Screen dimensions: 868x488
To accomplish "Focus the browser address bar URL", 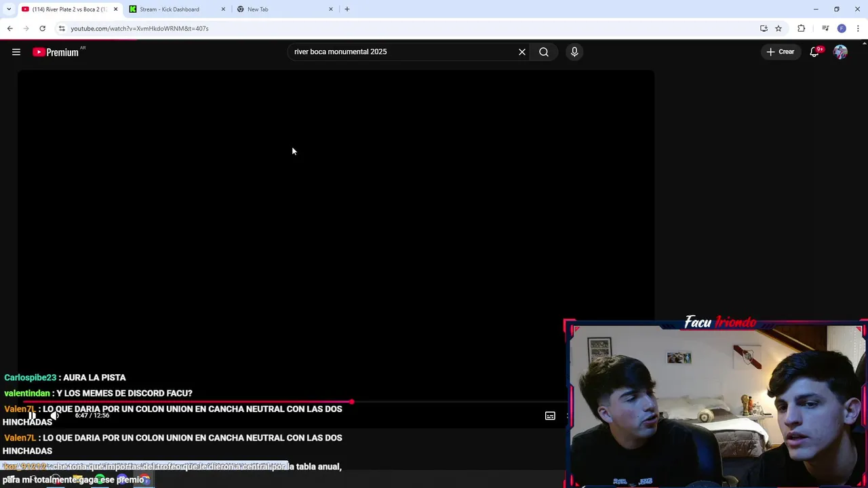I will coord(140,28).
